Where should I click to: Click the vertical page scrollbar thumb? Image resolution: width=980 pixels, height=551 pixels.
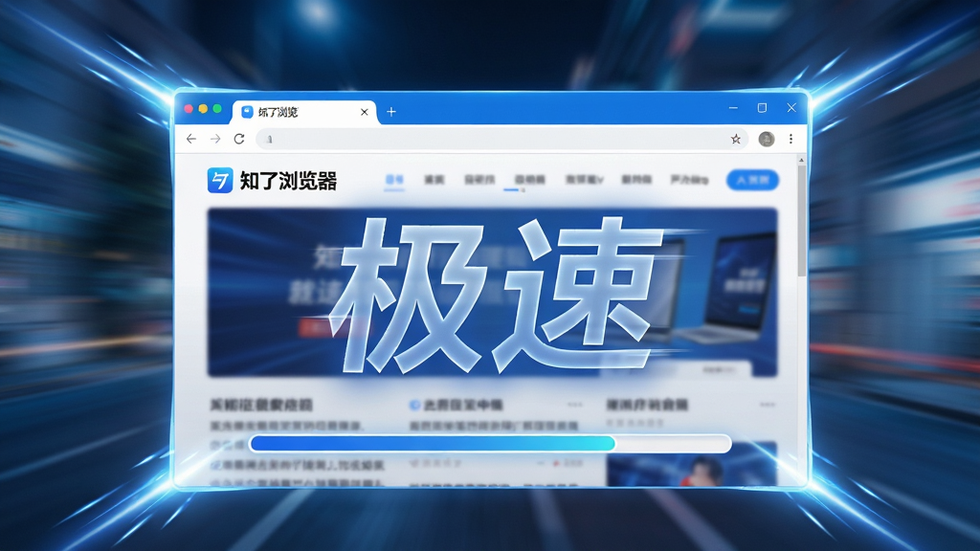click(x=802, y=220)
